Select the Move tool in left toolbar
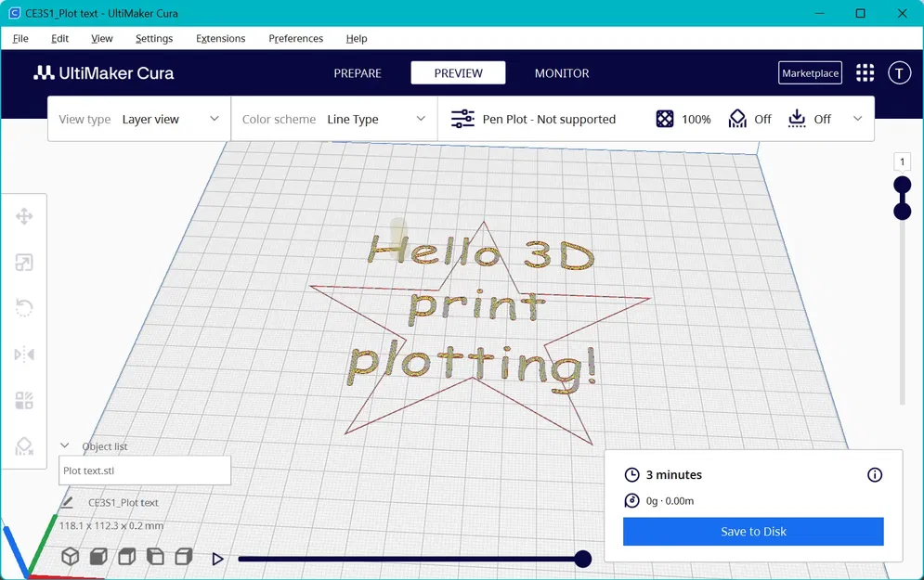 (24, 217)
